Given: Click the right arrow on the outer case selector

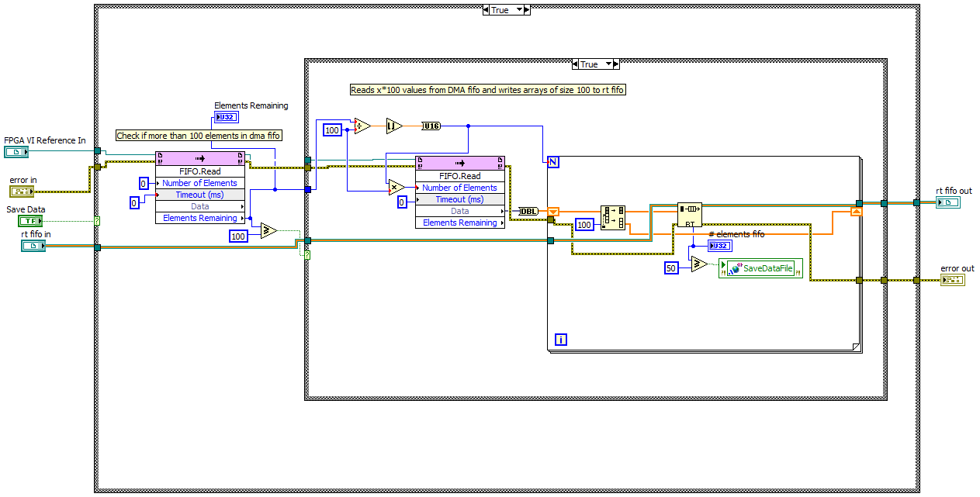Looking at the screenshot, I should click(527, 9).
